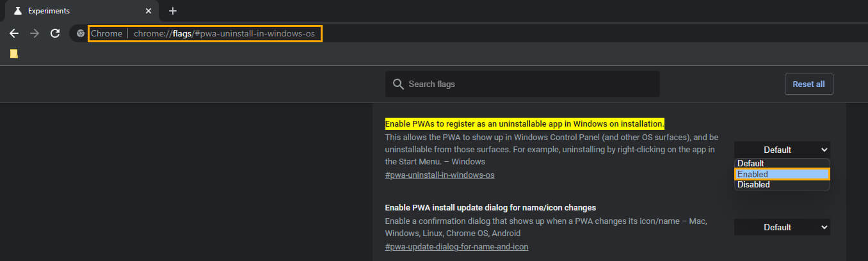Open the yellow bookmark folder
The width and height of the screenshot is (868, 261).
tap(14, 54)
